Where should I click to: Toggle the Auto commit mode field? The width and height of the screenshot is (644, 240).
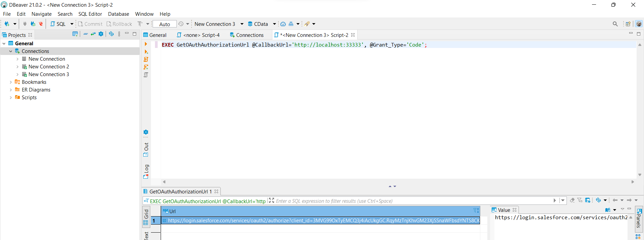(x=164, y=24)
